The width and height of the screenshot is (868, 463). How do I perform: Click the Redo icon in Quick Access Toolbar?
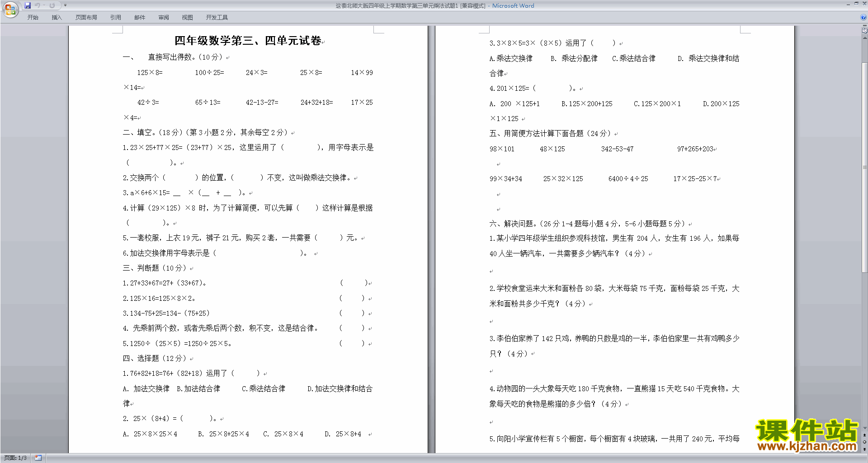click(52, 5)
